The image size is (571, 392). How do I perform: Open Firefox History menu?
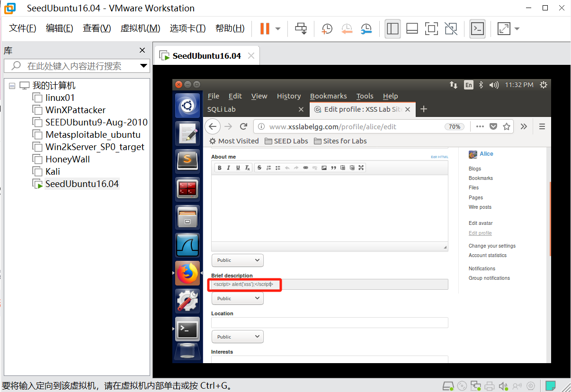(x=289, y=96)
